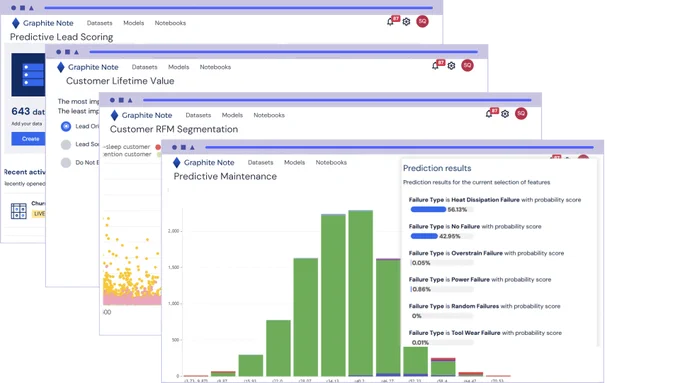Click the Graphite Note logo in Predictive Maintenance window
Image resolution: width=680 pixels, height=383 pixels.
pyautogui.click(x=203, y=163)
